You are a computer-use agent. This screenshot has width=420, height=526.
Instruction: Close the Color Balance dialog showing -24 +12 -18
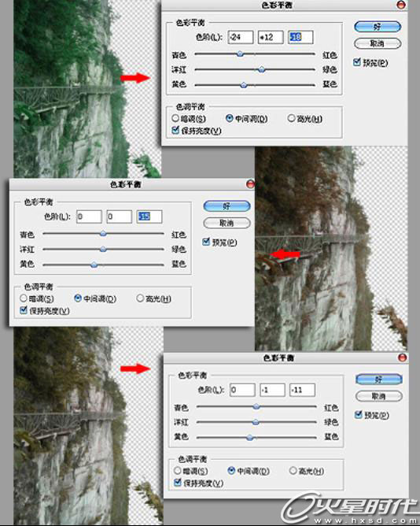(401, 5)
